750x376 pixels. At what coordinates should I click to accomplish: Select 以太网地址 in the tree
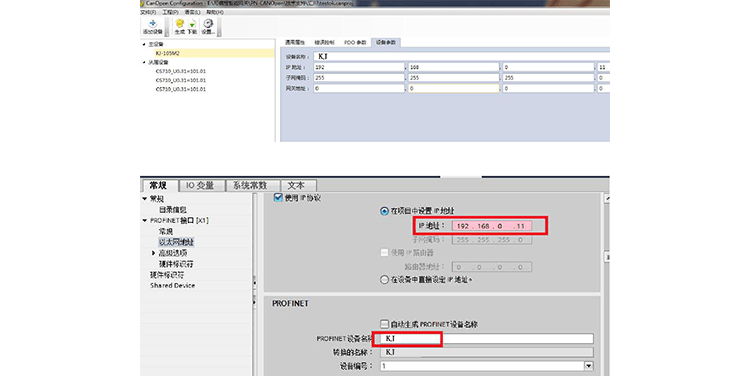[176, 242]
